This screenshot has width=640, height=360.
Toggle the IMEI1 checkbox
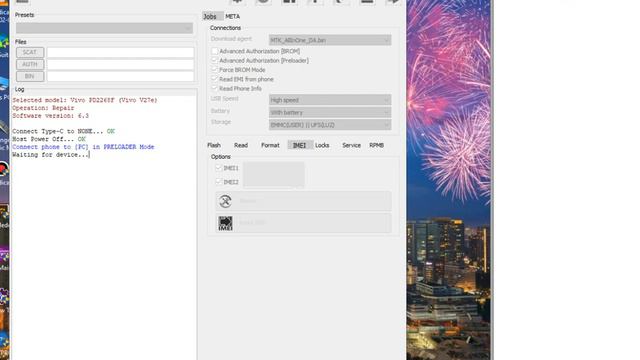coord(218,168)
